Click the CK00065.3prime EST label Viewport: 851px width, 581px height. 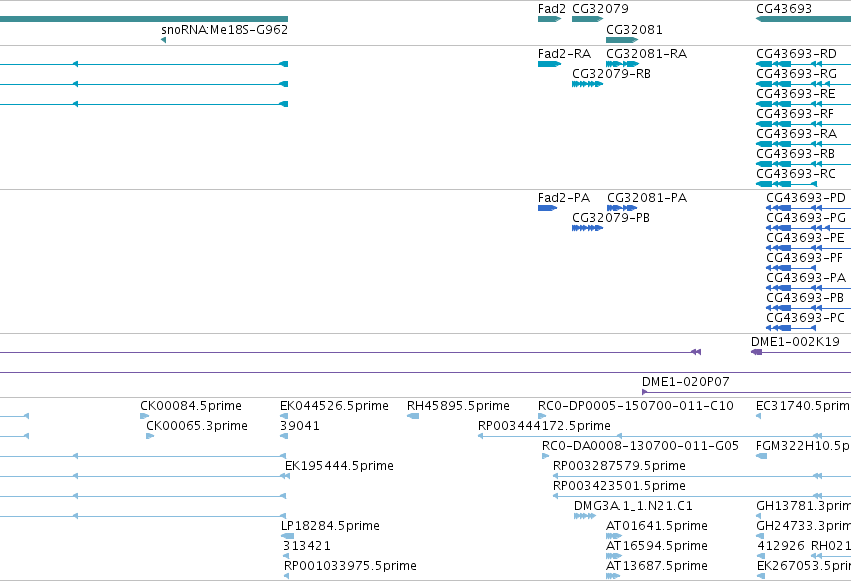(197, 426)
